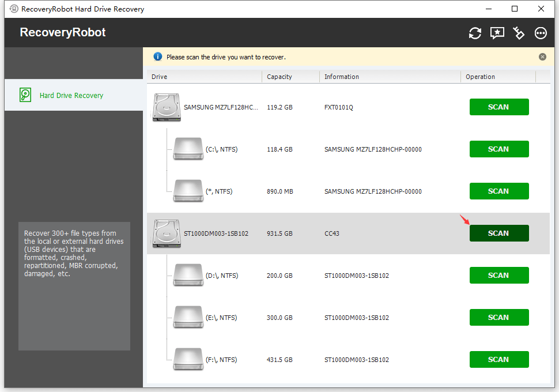This screenshot has height=392, width=559.
Task: Click the ST1000DM003 disk drive icon
Action: click(166, 233)
